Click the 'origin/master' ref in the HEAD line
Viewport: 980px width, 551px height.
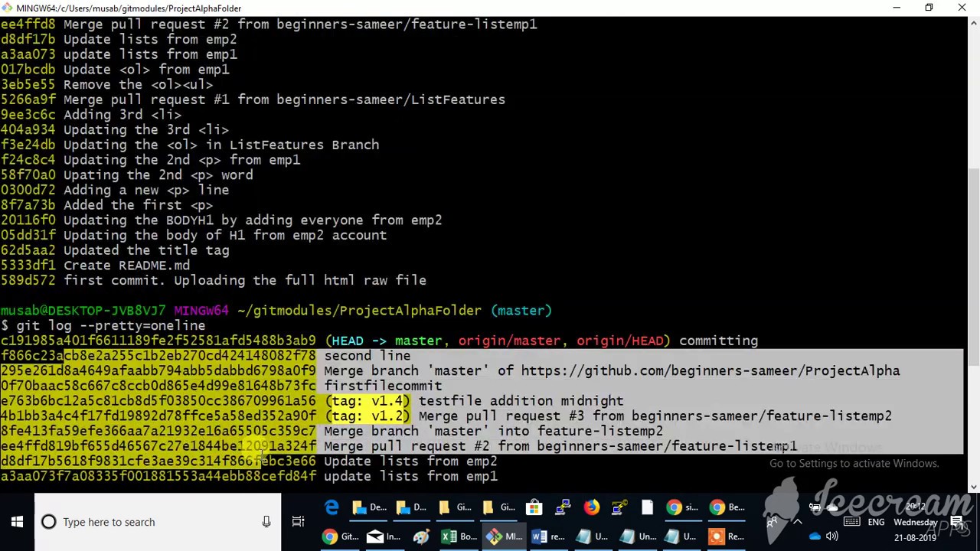(509, 341)
